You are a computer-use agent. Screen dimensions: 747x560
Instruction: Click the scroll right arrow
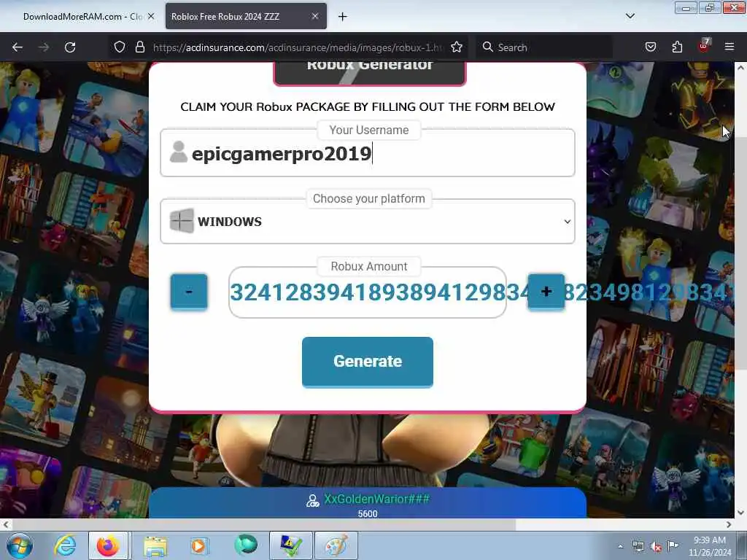tap(729, 525)
